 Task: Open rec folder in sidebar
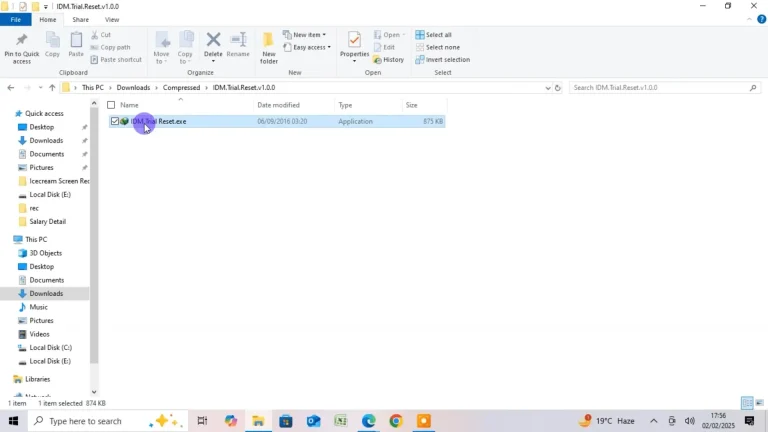[33, 208]
